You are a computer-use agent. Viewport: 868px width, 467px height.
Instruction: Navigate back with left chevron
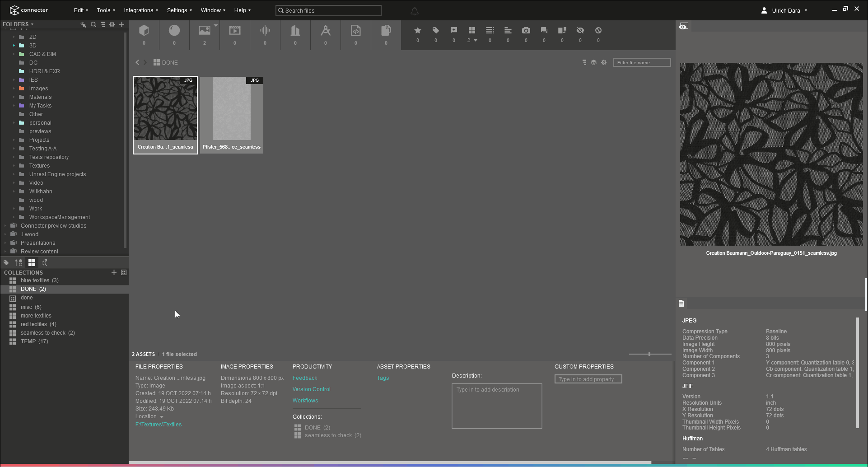[137, 62]
